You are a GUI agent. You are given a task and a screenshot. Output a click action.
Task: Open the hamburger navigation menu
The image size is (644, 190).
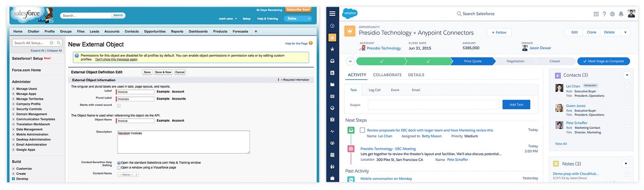point(332,14)
